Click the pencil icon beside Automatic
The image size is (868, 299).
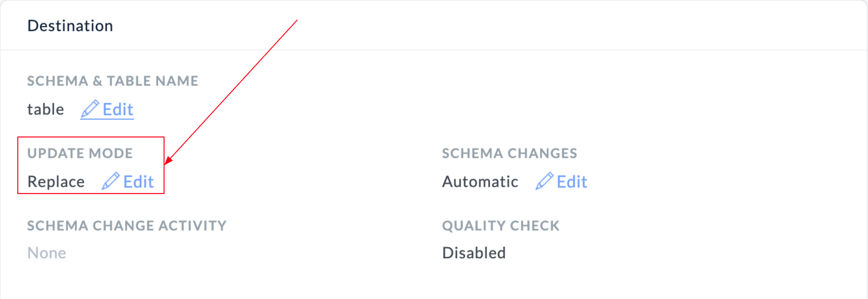coord(544,181)
